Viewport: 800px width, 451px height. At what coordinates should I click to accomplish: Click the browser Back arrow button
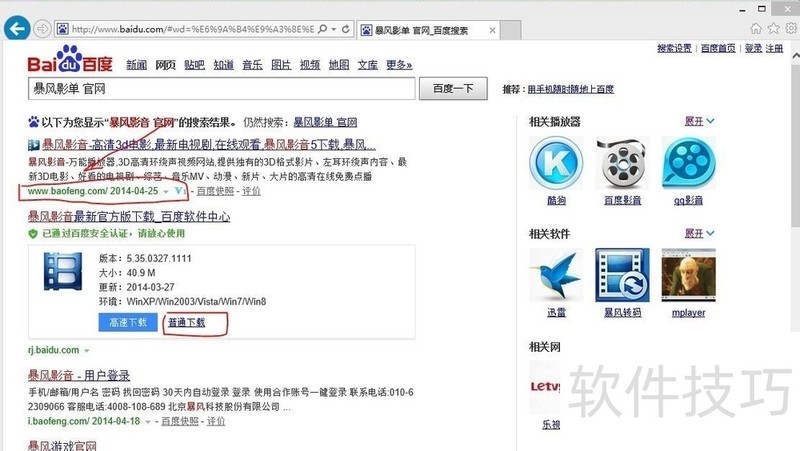[x=17, y=29]
